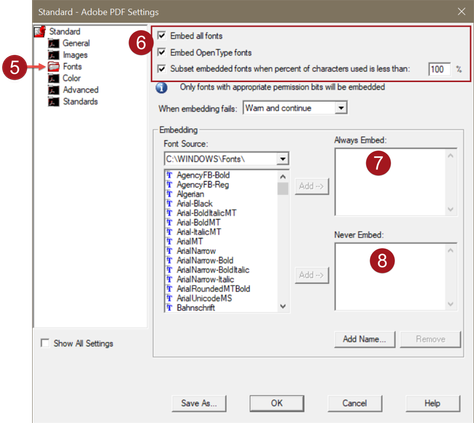Click Add button for Always Embed
The image size is (474, 423).
click(x=311, y=186)
